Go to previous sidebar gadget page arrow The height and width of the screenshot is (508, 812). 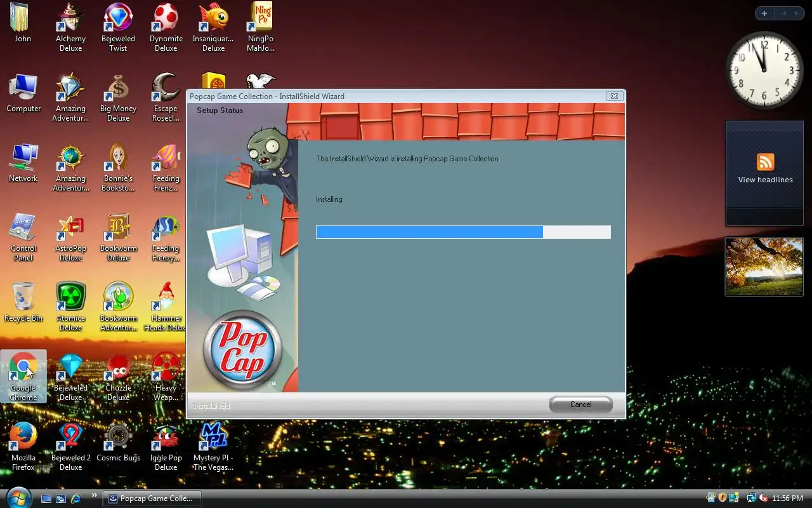[784, 13]
